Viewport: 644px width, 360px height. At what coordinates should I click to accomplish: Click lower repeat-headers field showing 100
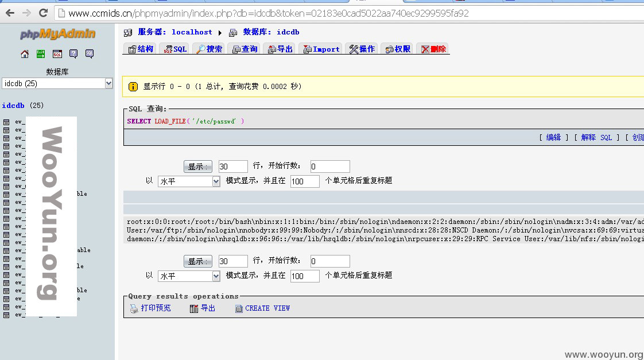coord(305,276)
